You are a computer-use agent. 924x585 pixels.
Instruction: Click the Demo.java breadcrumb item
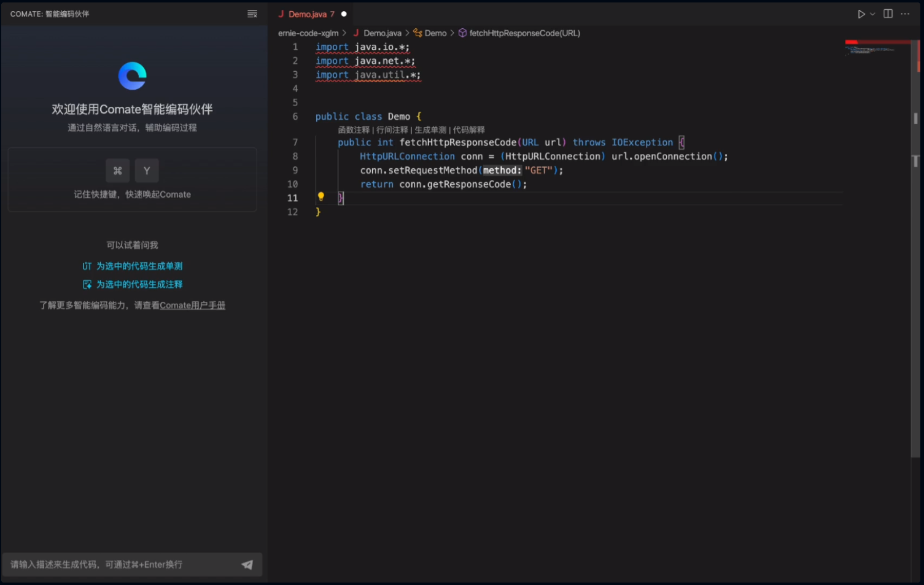[x=382, y=33]
